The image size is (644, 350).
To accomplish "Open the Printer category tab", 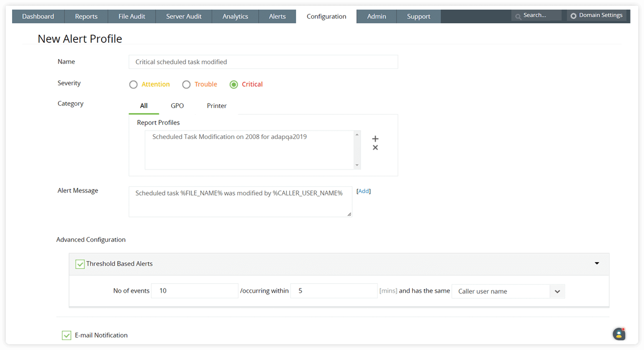I will [x=216, y=106].
